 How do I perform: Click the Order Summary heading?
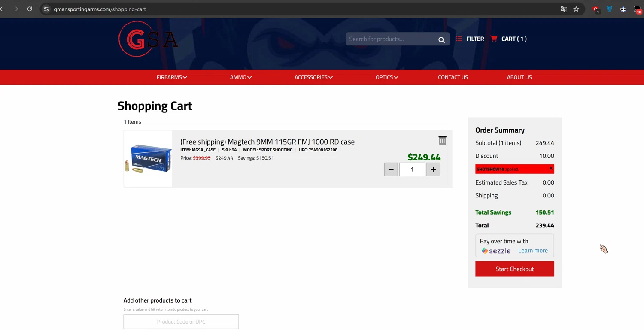tap(500, 130)
